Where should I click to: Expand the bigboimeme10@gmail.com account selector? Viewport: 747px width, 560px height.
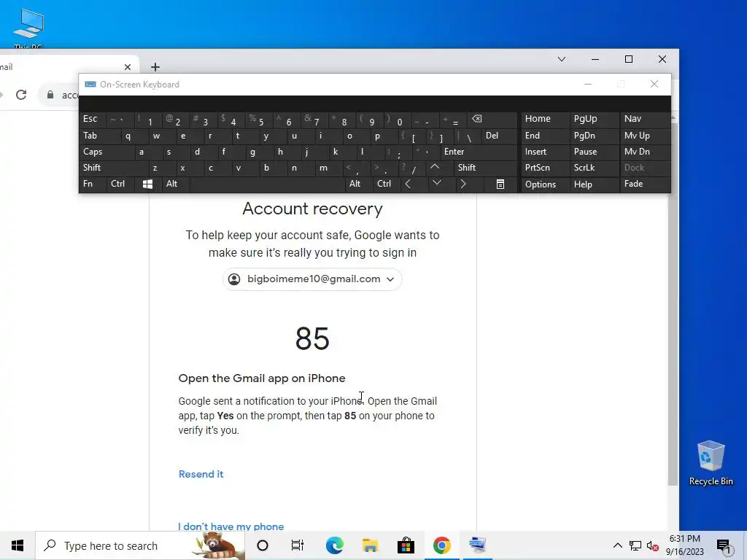pyautogui.click(x=312, y=279)
